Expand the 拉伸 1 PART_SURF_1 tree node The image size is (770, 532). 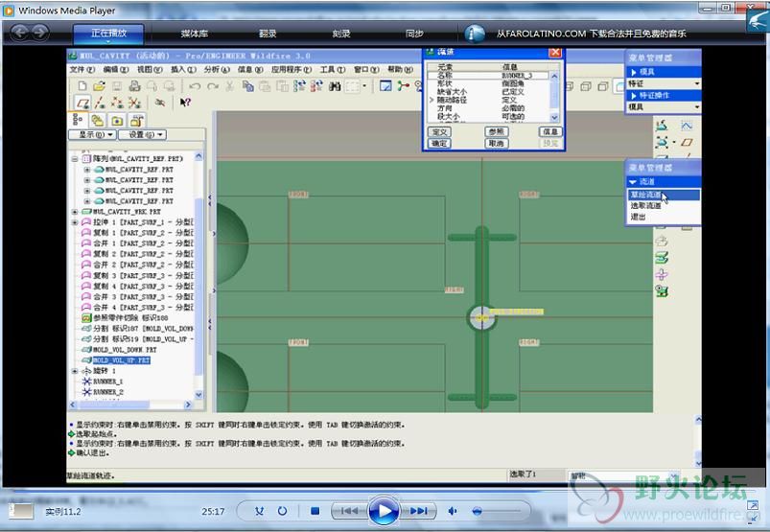(x=75, y=222)
